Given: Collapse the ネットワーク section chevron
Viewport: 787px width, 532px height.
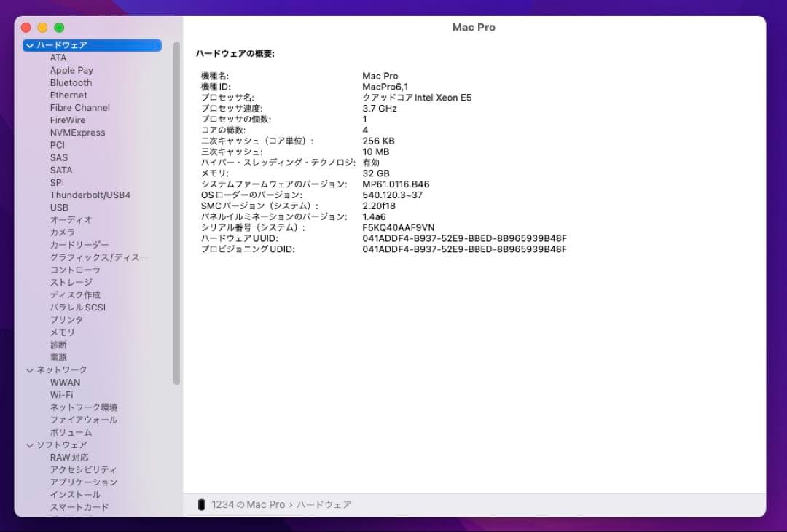Looking at the screenshot, I should coord(29,370).
